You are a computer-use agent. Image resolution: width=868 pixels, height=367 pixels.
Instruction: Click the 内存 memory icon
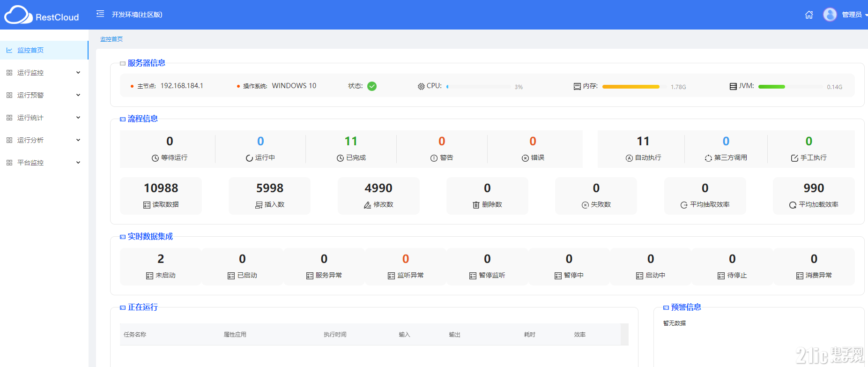pyautogui.click(x=577, y=86)
